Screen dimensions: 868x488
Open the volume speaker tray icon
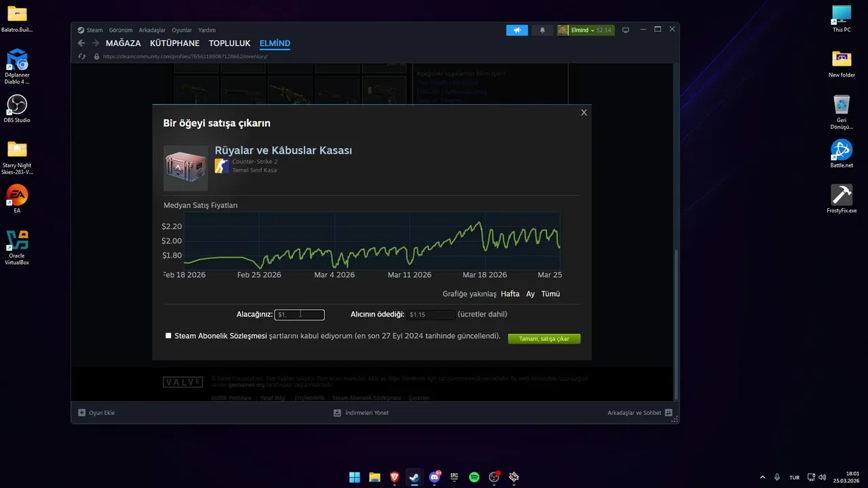point(822,477)
